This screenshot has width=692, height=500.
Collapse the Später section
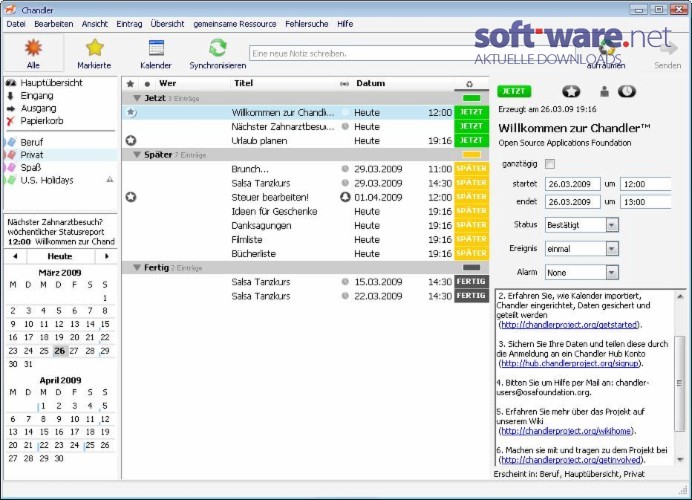[x=137, y=154]
